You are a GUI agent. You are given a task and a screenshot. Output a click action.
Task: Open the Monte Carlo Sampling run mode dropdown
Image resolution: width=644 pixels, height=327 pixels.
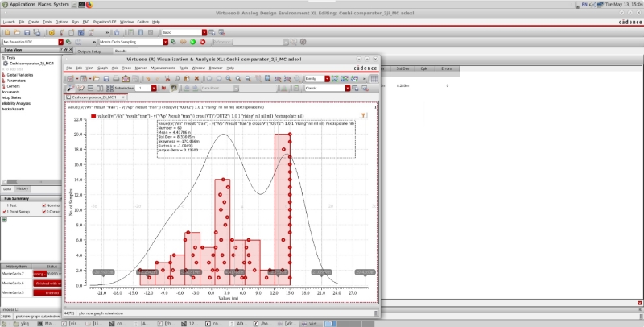click(166, 42)
